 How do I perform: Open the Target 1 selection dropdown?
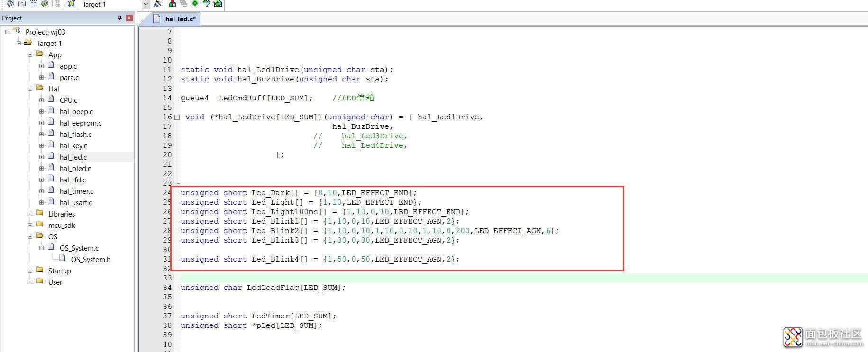146,4
